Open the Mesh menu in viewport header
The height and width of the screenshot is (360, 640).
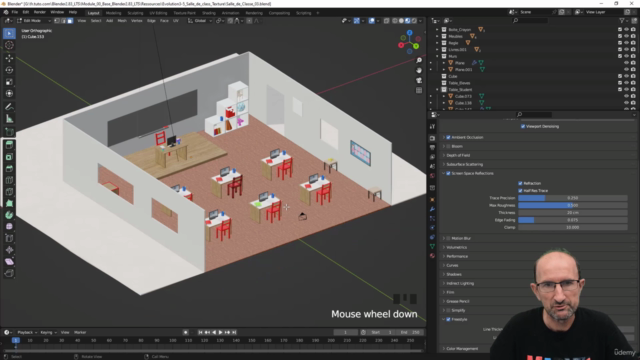122,20
